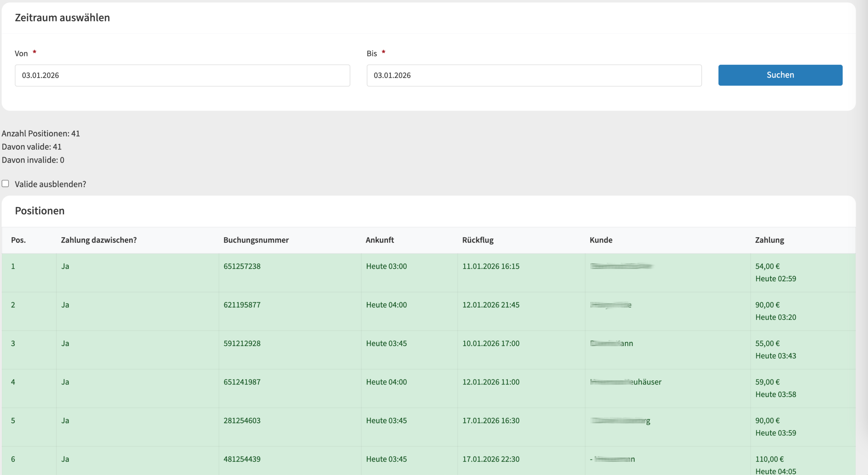This screenshot has height=475, width=868.
Task: Click the Buchungsnummer column header
Action: click(x=256, y=240)
